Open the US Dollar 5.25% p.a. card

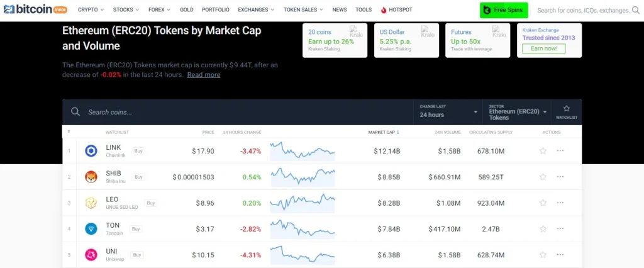407,40
